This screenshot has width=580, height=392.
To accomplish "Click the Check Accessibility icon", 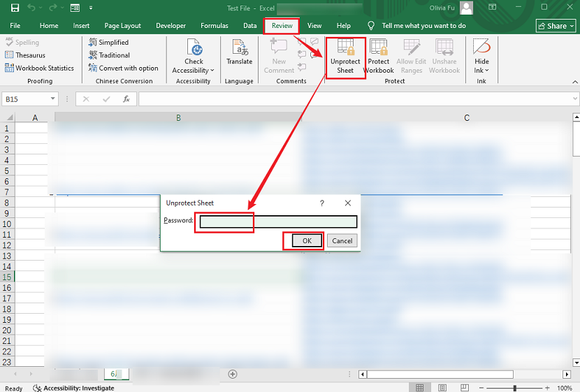I will click(194, 48).
